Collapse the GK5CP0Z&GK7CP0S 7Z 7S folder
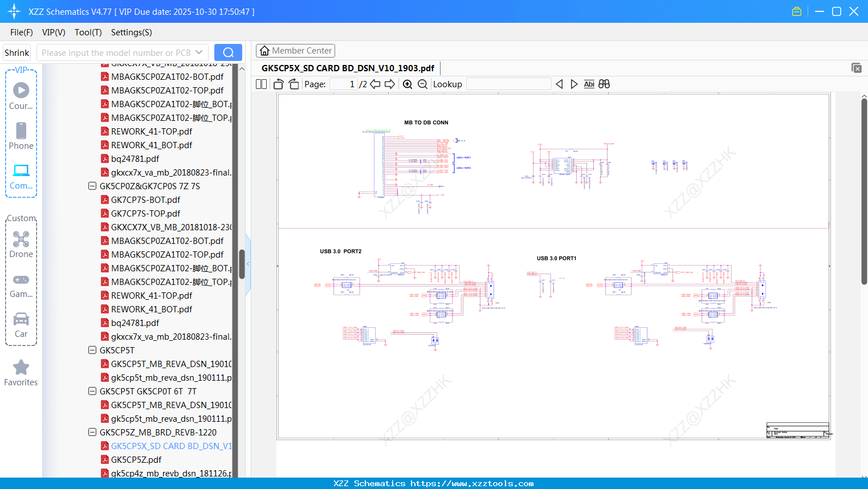This screenshot has height=489, width=868. pos(92,186)
